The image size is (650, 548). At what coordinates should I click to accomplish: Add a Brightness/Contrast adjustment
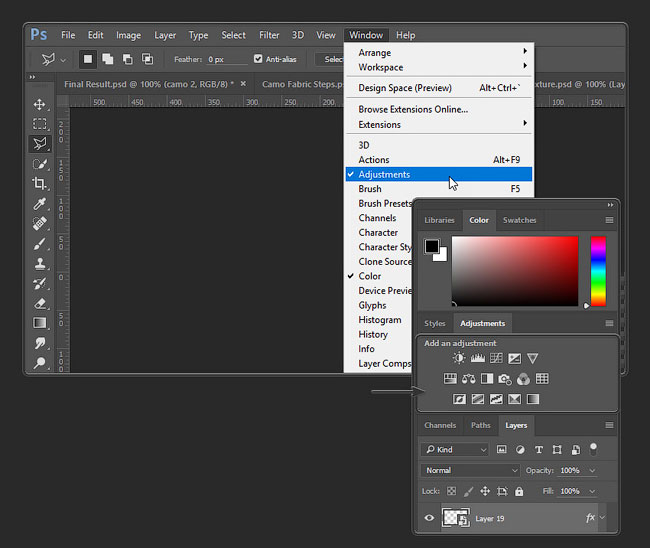tap(459, 358)
